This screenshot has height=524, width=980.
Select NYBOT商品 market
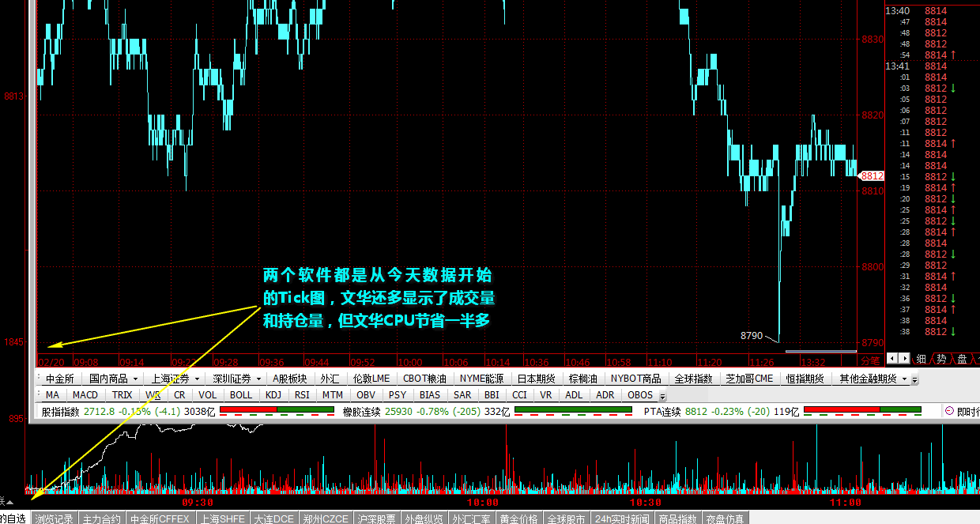pos(636,379)
